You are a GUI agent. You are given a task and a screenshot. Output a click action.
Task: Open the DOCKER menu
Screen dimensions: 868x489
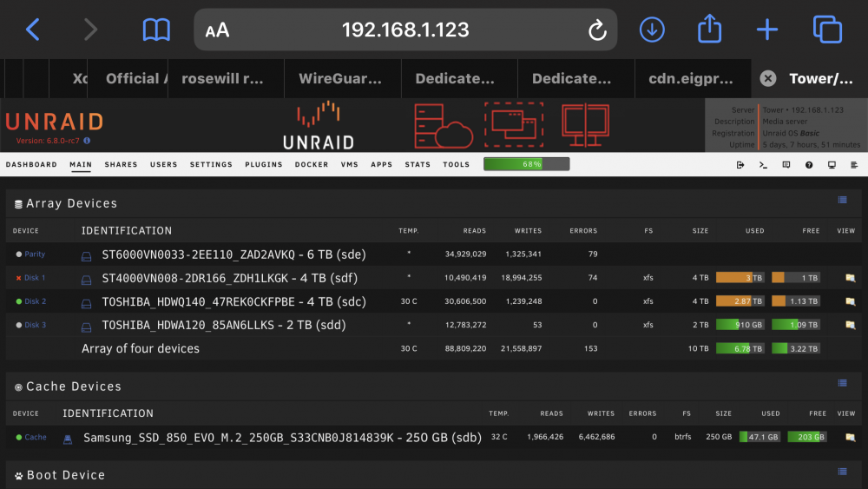coord(311,164)
